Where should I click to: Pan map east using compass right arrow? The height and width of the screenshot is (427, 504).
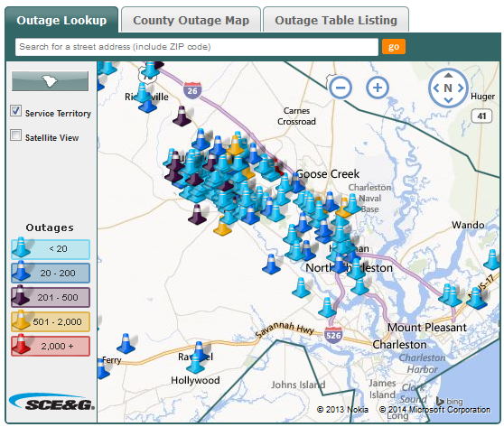coord(461,88)
